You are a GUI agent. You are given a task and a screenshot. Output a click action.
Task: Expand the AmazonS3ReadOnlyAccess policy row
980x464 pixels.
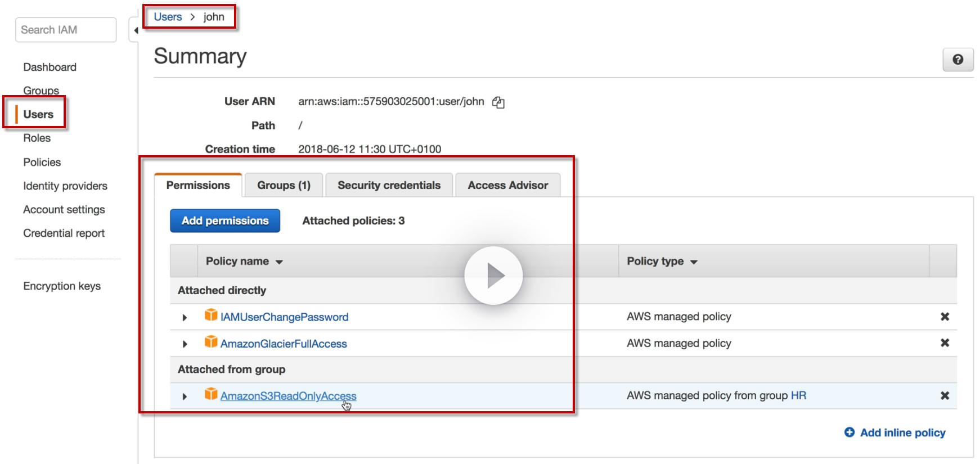[x=185, y=397]
